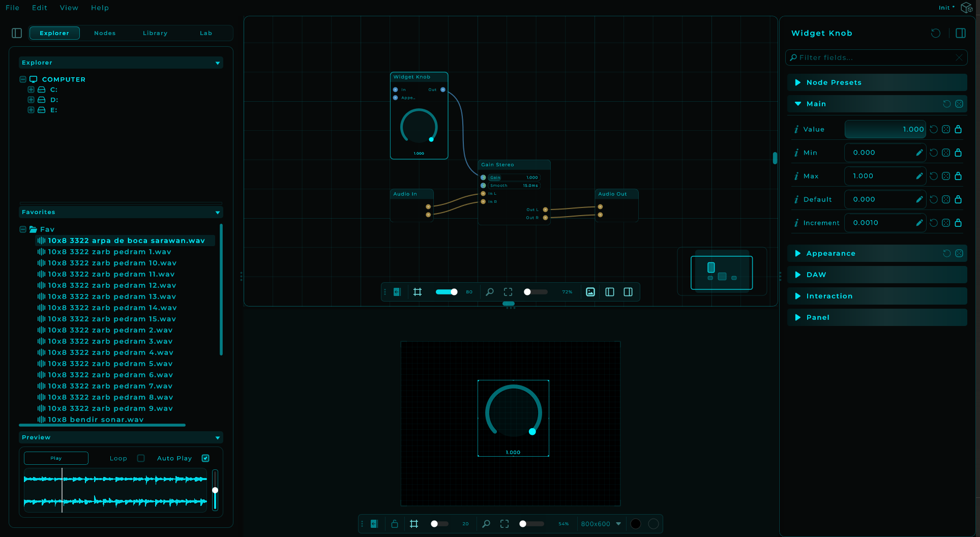980x537 pixels.
Task: Open the 800x600 resolution dropdown
Action: tap(601, 524)
